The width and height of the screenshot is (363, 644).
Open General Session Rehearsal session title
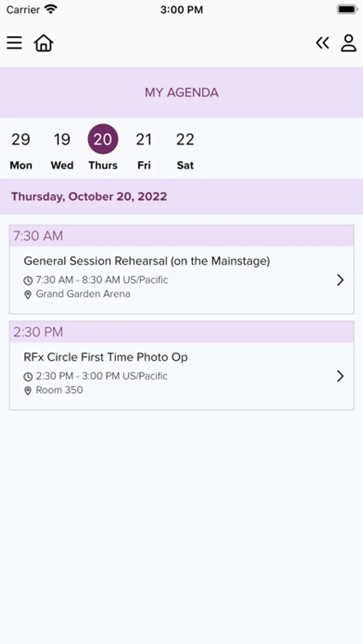[x=147, y=261]
